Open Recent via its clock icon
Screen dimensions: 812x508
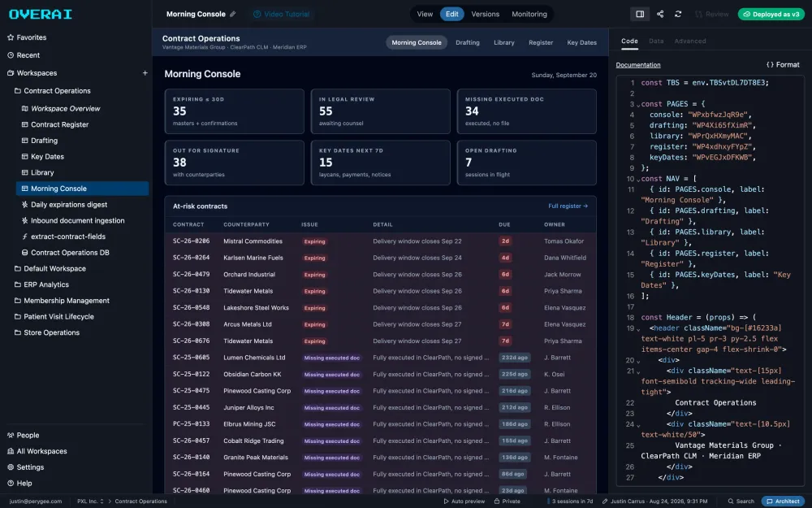tap(11, 55)
